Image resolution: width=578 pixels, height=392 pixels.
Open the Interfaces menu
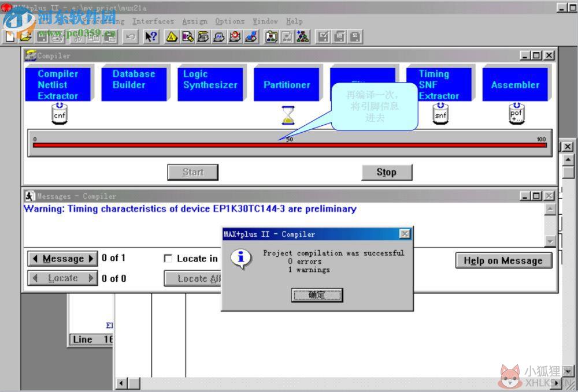[153, 21]
